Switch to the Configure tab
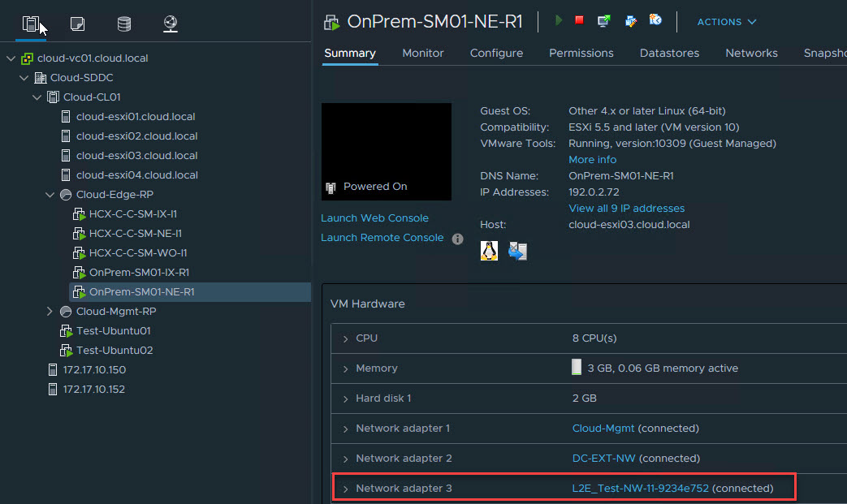Viewport: 847px width, 504px height. click(496, 53)
